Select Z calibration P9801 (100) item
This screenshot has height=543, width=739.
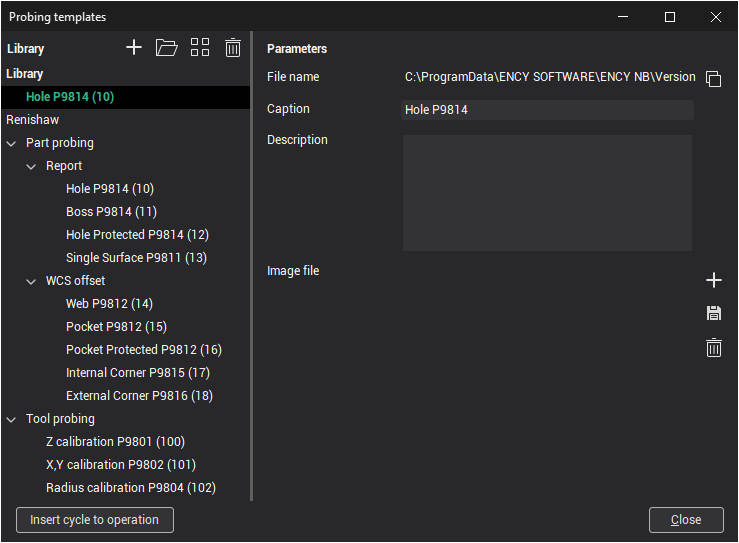click(x=115, y=442)
